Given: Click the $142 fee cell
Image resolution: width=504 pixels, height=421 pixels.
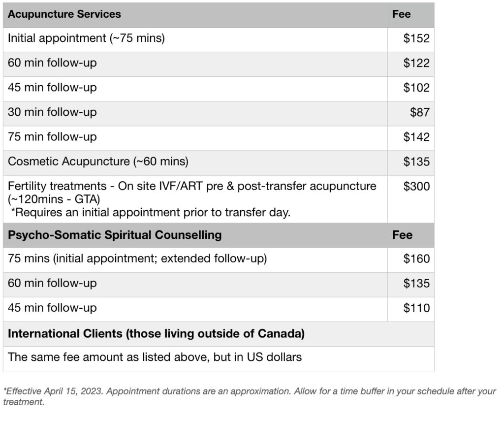Looking at the screenshot, I should tap(416, 137).
